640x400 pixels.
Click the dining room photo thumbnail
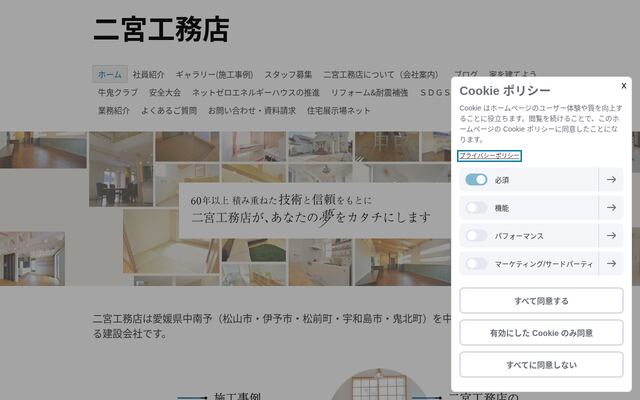[121, 169]
